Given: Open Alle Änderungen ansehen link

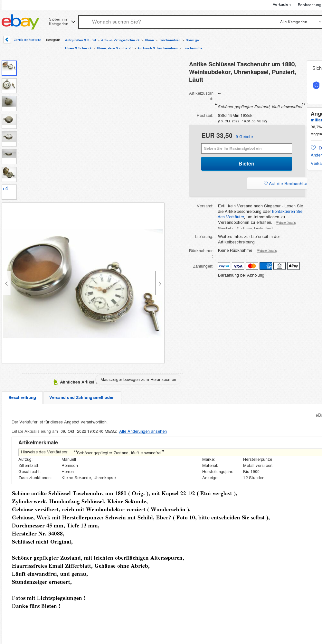Looking at the screenshot, I should click(143, 431).
